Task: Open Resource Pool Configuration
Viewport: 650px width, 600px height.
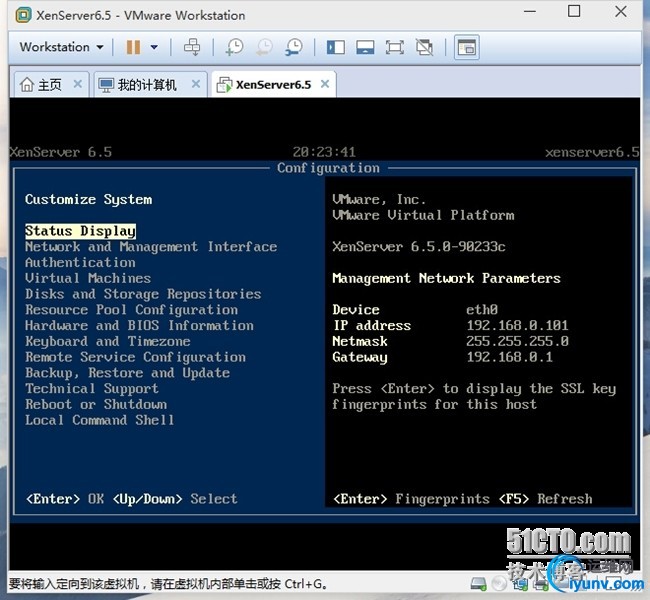Action: [x=131, y=310]
